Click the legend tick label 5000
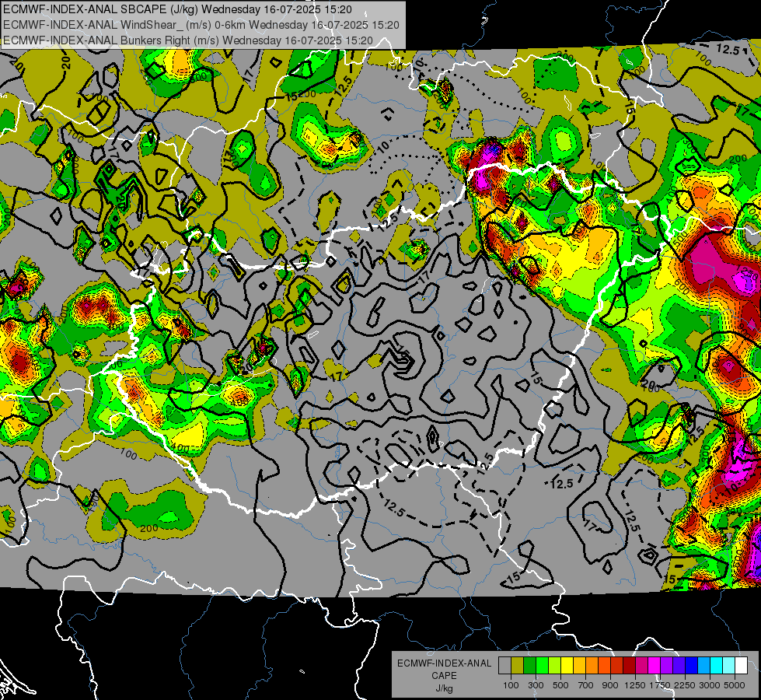The image size is (761, 700). pos(735,685)
